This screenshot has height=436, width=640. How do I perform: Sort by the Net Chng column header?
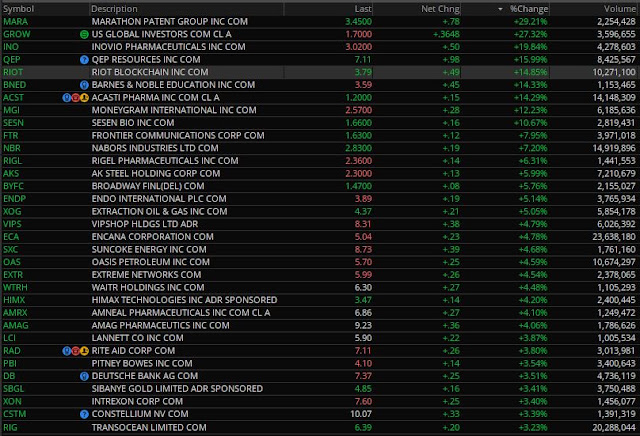(x=440, y=9)
